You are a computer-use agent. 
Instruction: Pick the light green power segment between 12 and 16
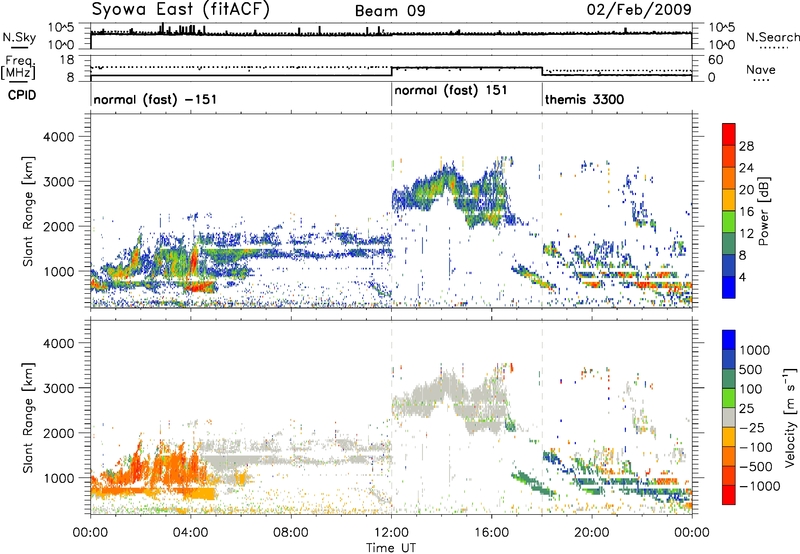(729, 222)
